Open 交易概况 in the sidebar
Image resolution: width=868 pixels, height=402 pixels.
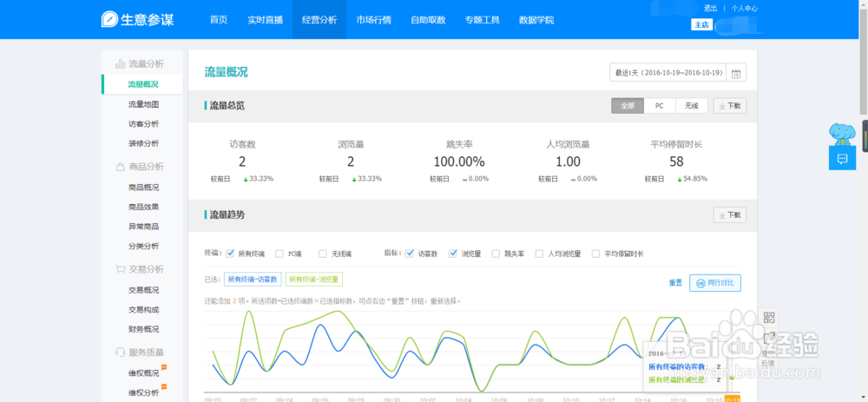tap(144, 290)
